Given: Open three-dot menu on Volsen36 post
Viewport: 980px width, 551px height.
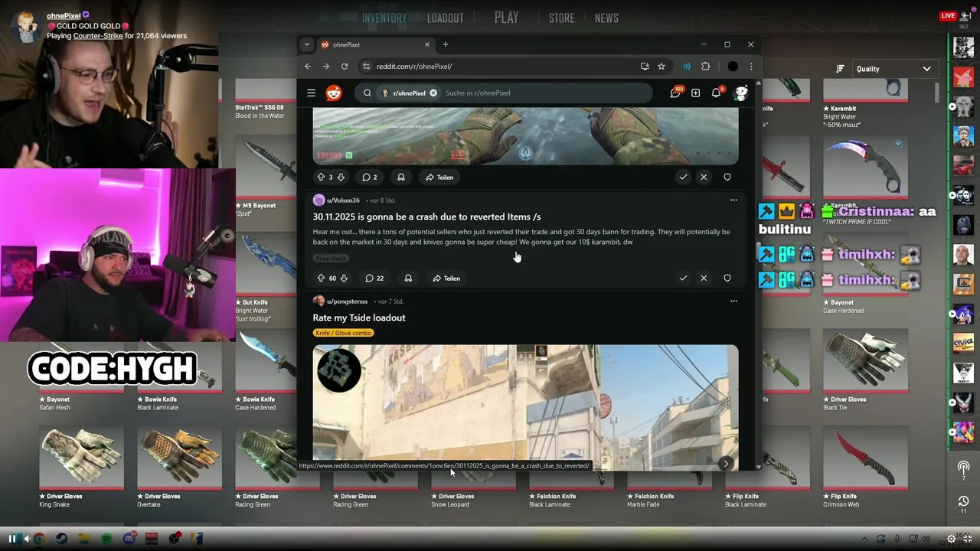Looking at the screenshot, I should click(x=733, y=200).
